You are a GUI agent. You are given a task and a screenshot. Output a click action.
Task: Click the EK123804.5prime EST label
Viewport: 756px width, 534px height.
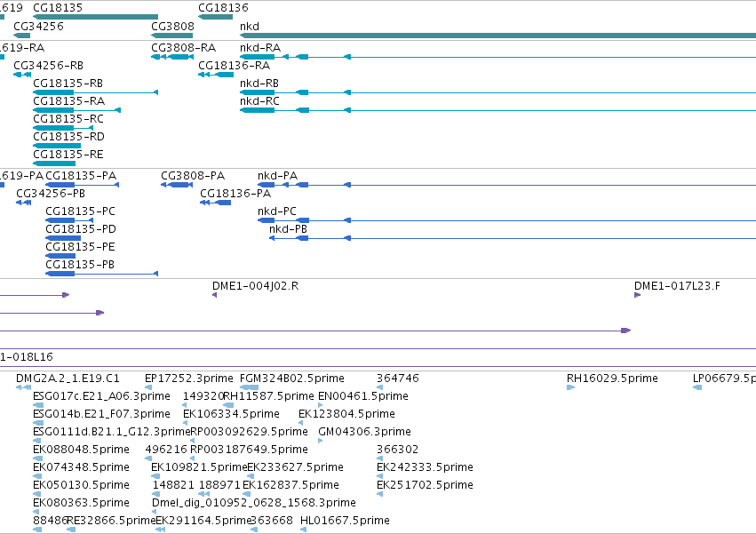click(346, 414)
